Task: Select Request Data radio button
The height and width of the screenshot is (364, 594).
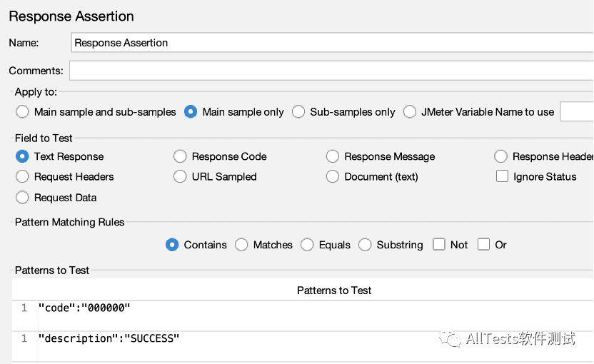Action: [22, 197]
